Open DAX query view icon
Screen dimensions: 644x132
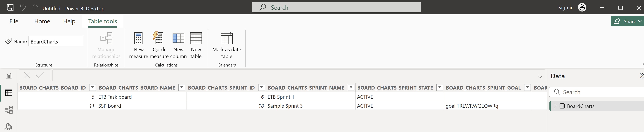(8, 127)
